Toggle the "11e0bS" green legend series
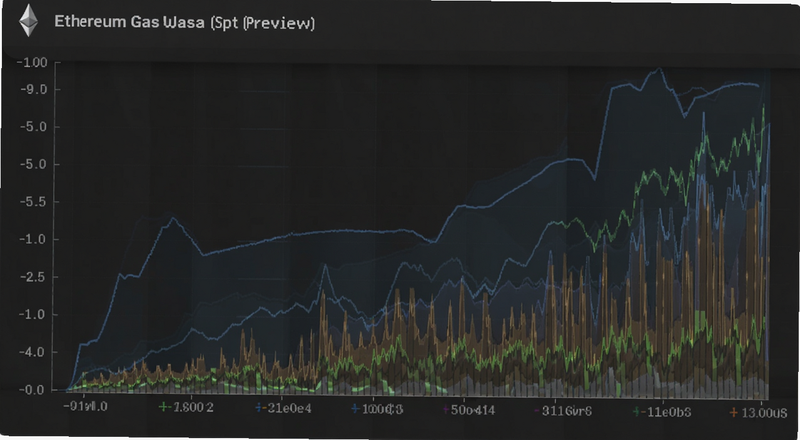This screenshot has height=440, width=800. click(662, 411)
